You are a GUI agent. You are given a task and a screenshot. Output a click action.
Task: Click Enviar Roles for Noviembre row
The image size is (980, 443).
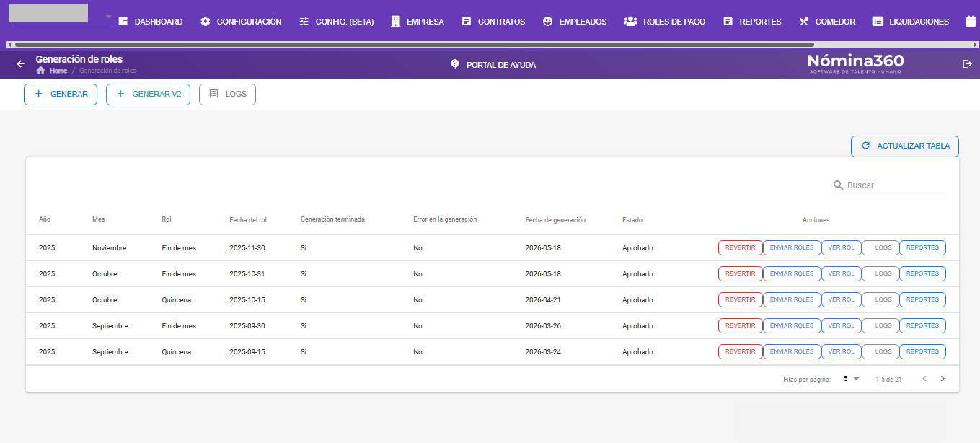[792, 247]
